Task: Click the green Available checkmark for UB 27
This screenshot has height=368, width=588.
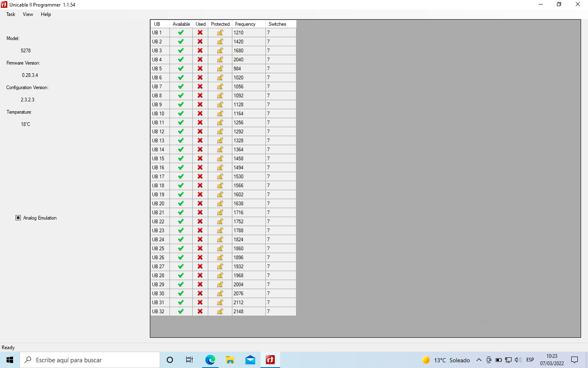Action: (181, 267)
